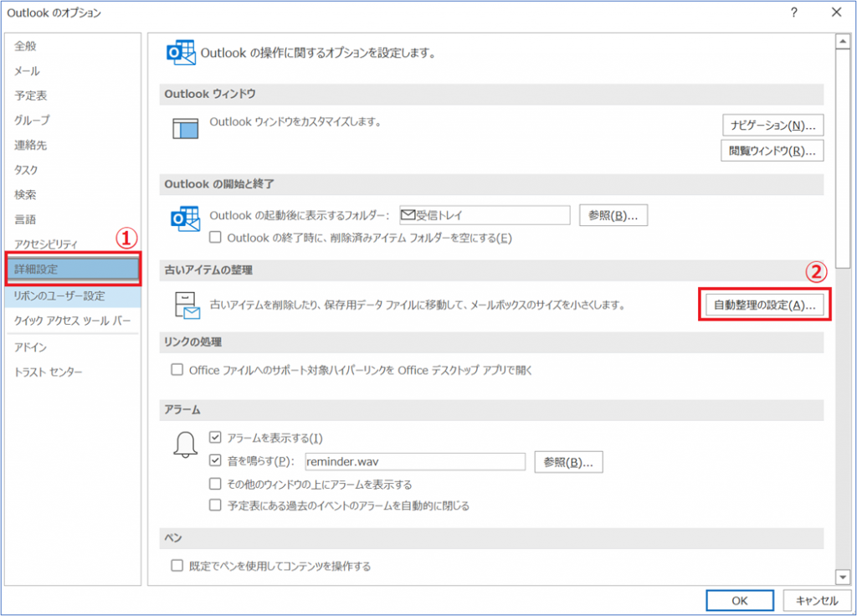Click the Outlook の開始と終了 header text
Screen dimensions: 857x616
click(x=219, y=184)
